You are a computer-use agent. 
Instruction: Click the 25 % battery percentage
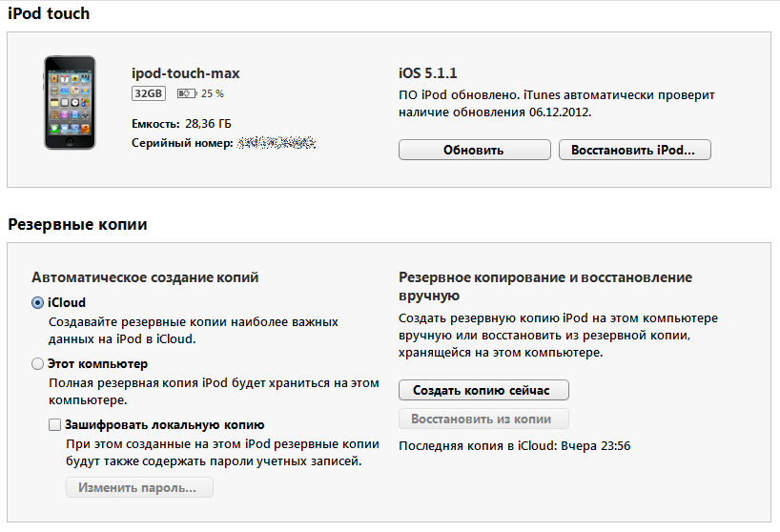pyautogui.click(x=213, y=93)
